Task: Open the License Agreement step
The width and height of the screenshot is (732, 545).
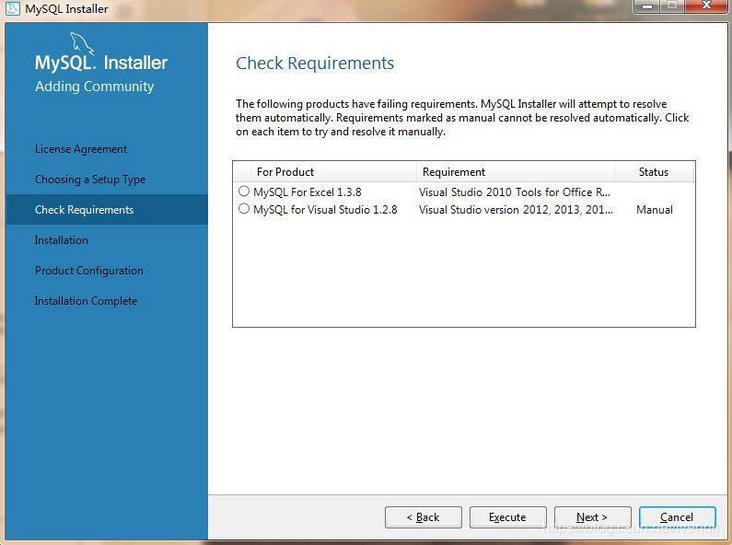Action: click(81, 149)
